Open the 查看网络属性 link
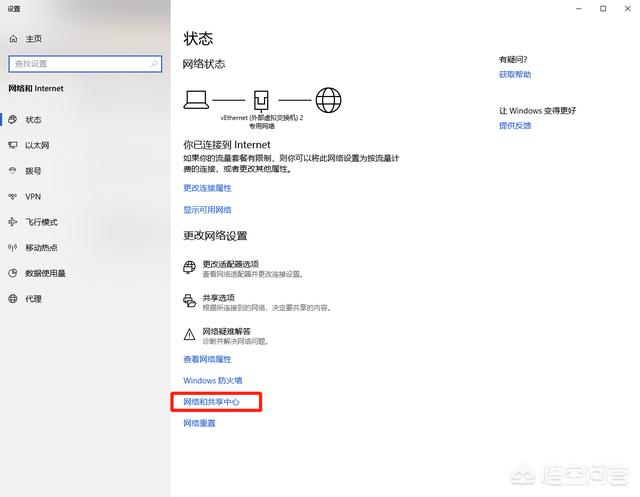Image resolution: width=640 pixels, height=497 pixels. coord(207,359)
